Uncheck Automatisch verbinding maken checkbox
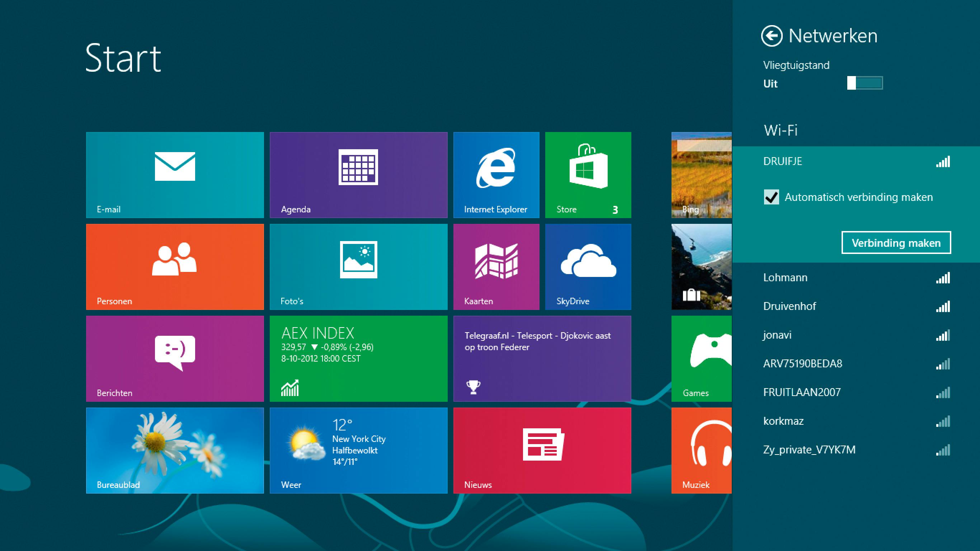Image resolution: width=980 pixels, height=551 pixels. [771, 197]
